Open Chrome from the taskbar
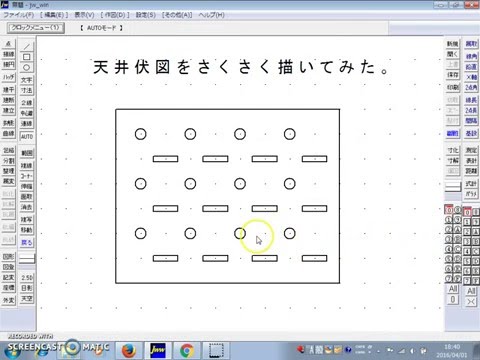Image resolution: width=480 pixels, height=360 pixels. tap(187, 351)
